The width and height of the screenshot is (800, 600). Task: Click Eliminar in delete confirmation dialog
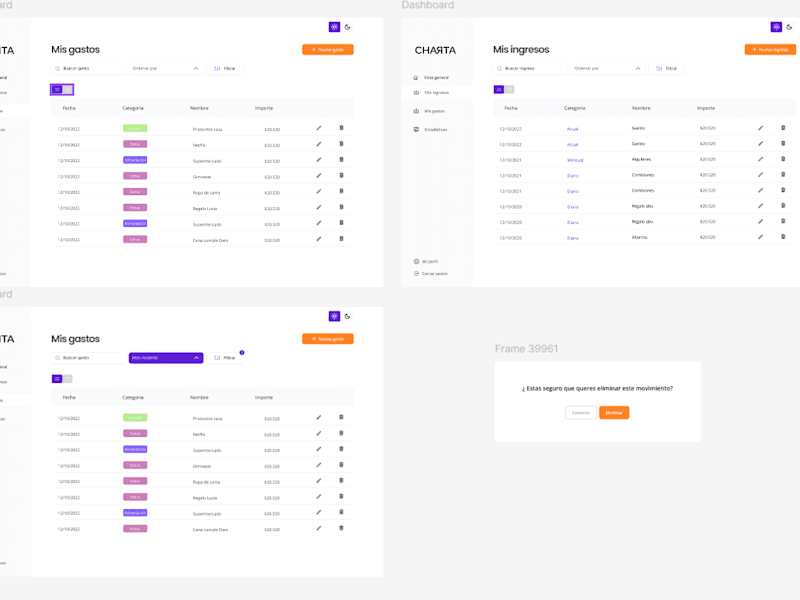[x=614, y=413]
